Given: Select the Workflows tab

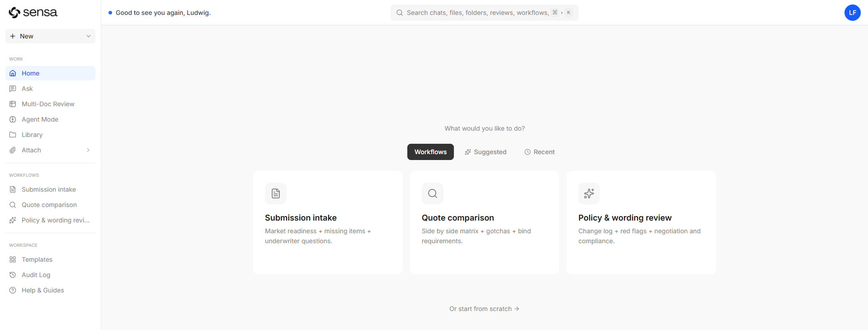Looking at the screenshot, I should tap(430, 152).
